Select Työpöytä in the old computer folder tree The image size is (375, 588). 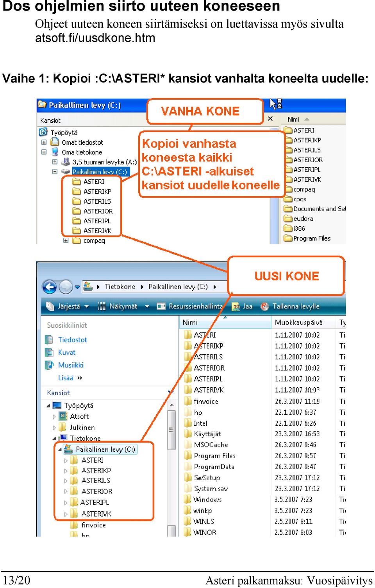click(x=64, y=133)
